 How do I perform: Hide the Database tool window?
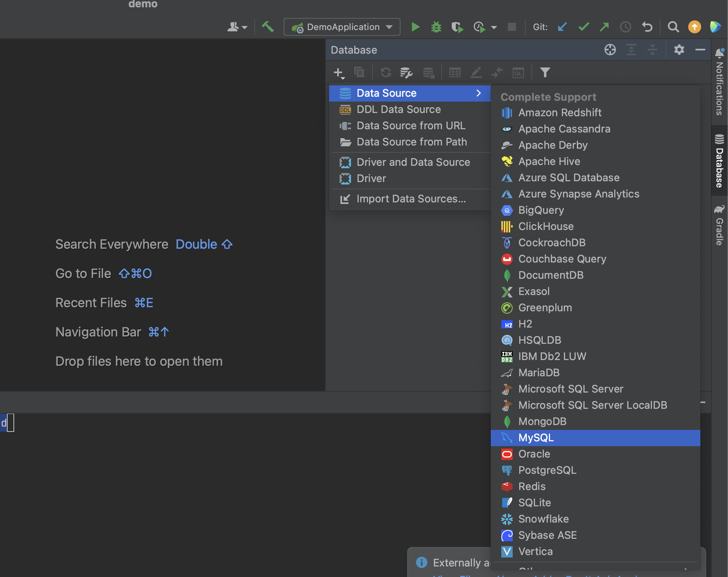pos(700,50)
